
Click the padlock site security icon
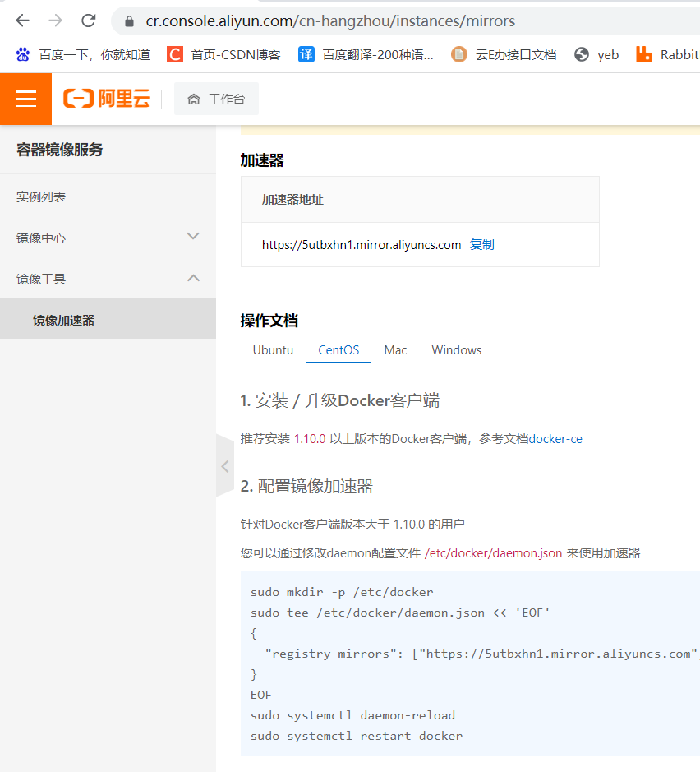129,21
